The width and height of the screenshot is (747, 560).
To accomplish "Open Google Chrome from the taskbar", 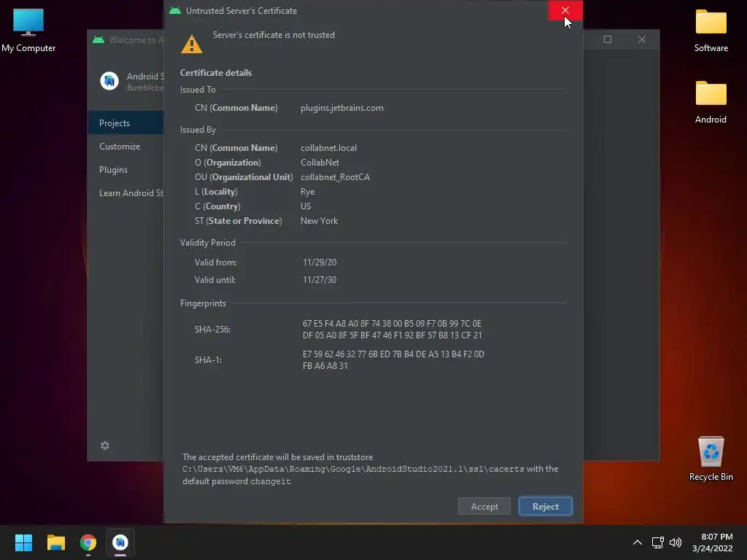I will [x=88, y=542].
